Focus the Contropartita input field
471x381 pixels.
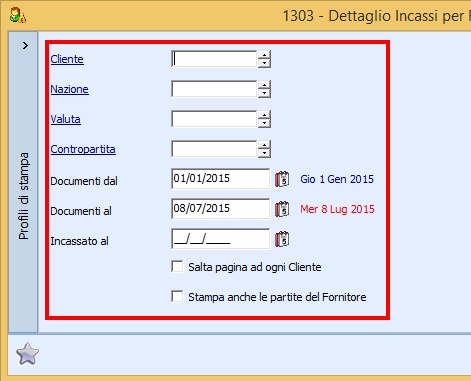click(214, 149)
